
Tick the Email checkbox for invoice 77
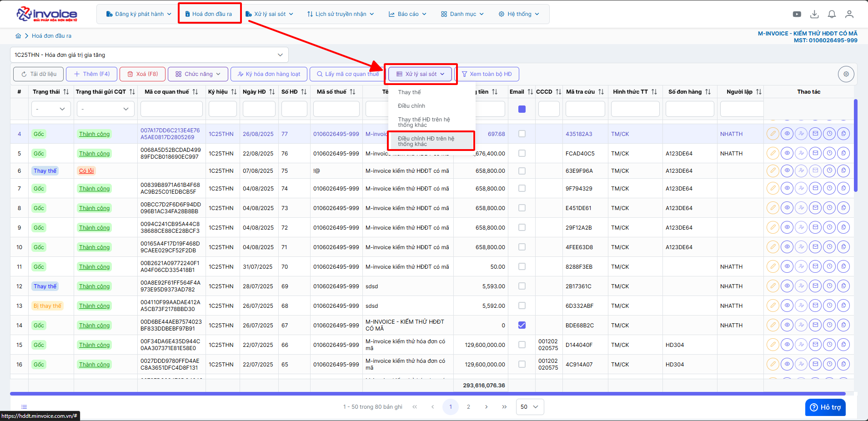522,134
